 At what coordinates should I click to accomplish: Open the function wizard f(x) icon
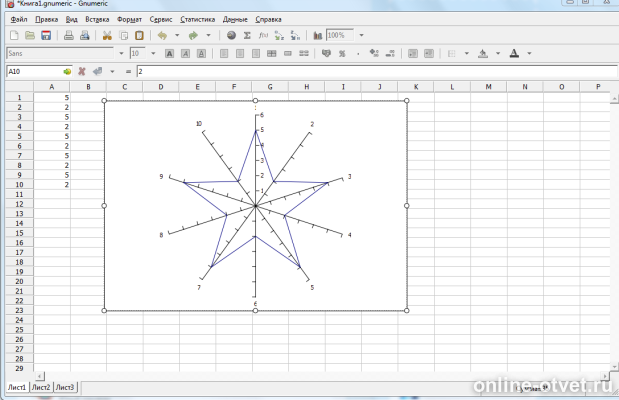coord(263,36)
